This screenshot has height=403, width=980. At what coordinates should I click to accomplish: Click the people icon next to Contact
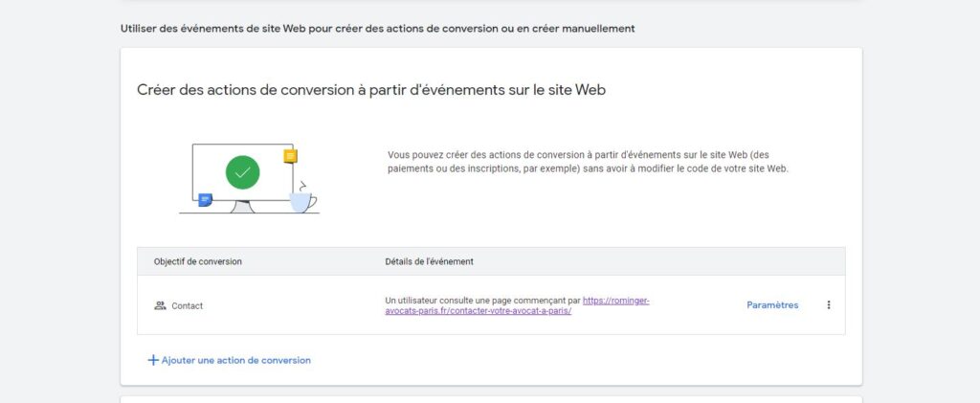[x=160, y=306]
